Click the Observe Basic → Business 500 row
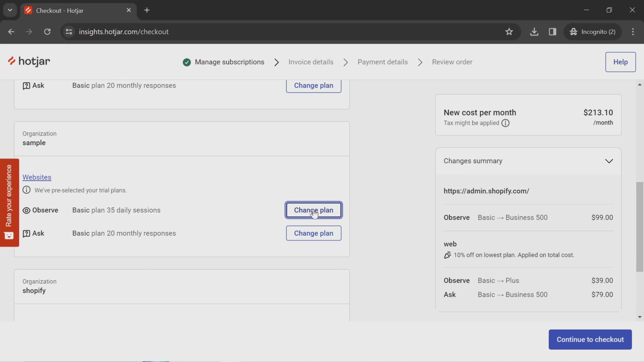 [528, 217]
